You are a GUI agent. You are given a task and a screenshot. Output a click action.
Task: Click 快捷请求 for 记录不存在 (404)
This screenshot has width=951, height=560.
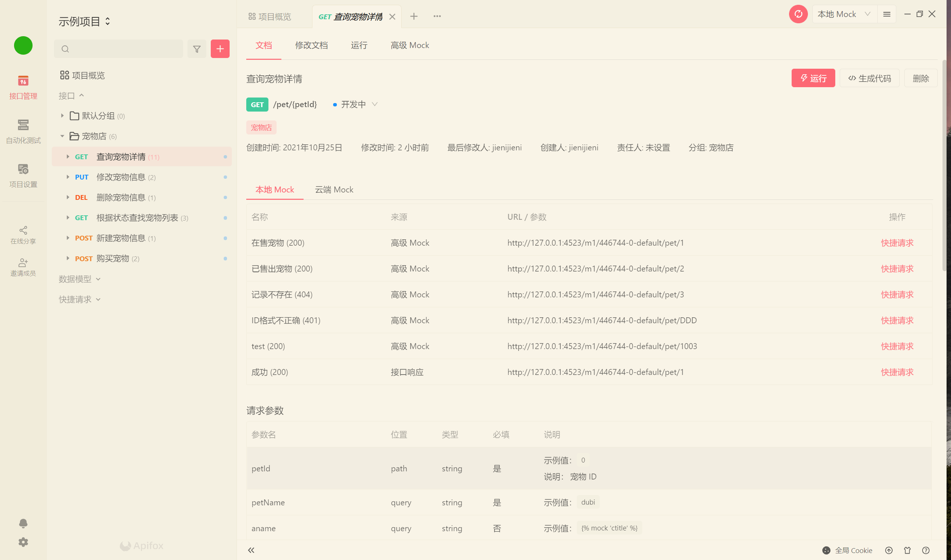click(x=897, y=295)
